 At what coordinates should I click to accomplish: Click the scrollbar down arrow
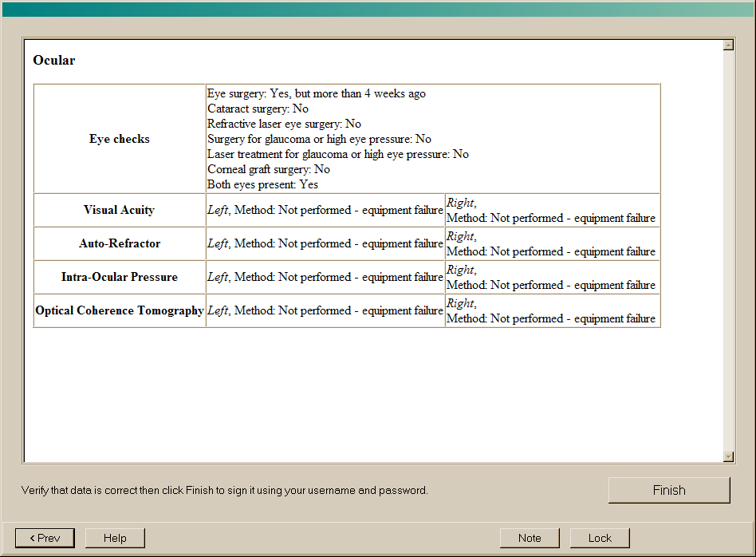click(728, 456)
